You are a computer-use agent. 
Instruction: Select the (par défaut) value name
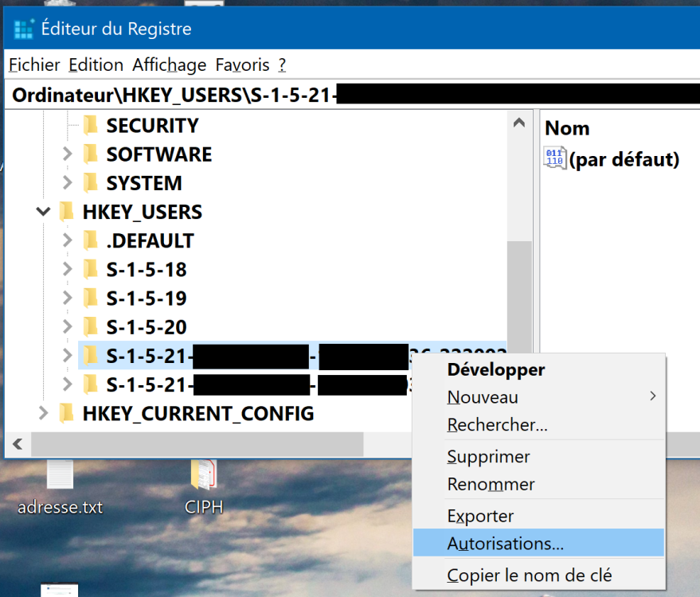click(x=624, y=159)
